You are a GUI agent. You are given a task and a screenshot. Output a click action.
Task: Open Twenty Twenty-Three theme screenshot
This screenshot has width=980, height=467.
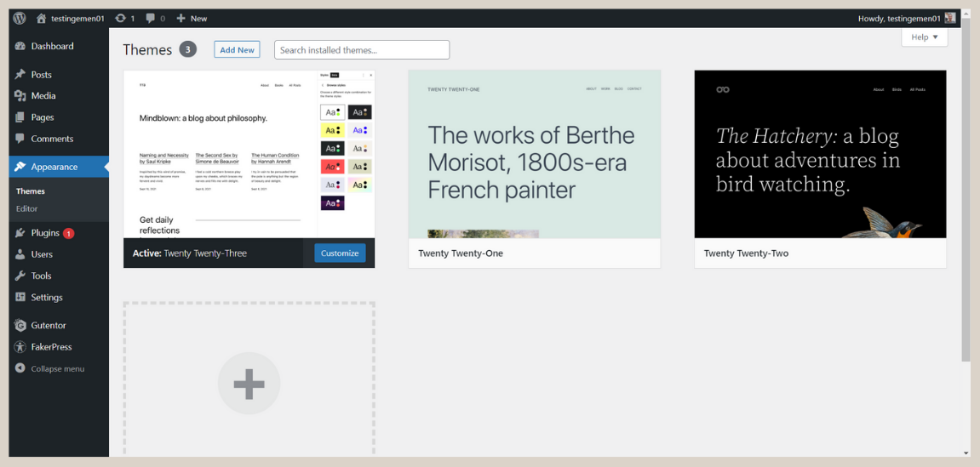pyautogui.click(x=249, y=154)
